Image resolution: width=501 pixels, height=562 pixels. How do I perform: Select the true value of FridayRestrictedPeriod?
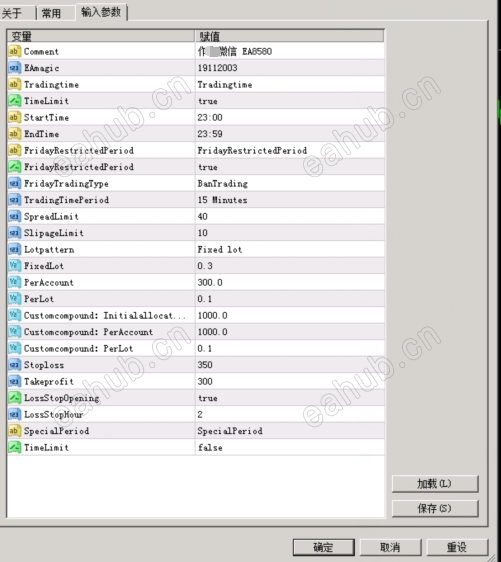point(208,167)
